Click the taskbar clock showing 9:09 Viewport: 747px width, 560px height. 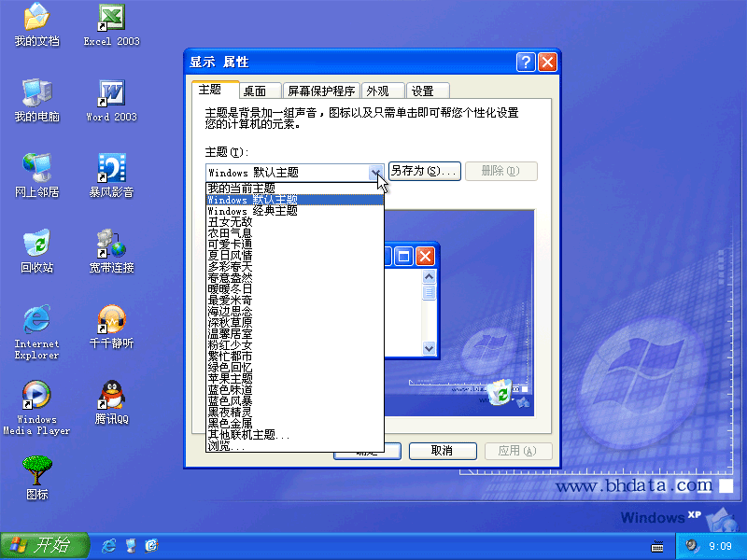[x=720, y=546]
